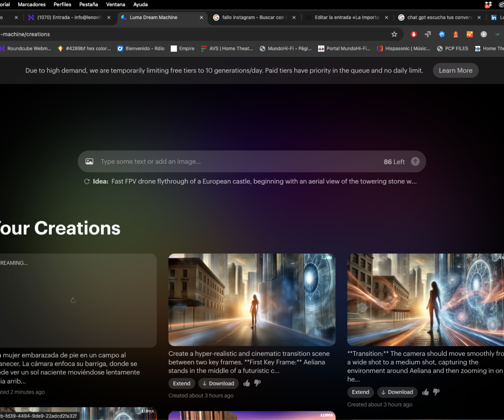Screen dimensions: 504x420
Task: Thumbs down the hyper-realistic transition video
Action: 257,383
